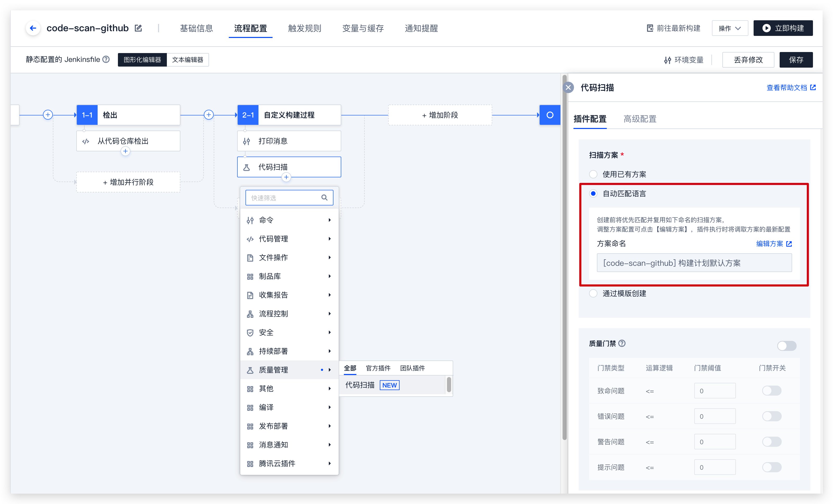
Task: Click the 保存 button
Action: [796, 60]
